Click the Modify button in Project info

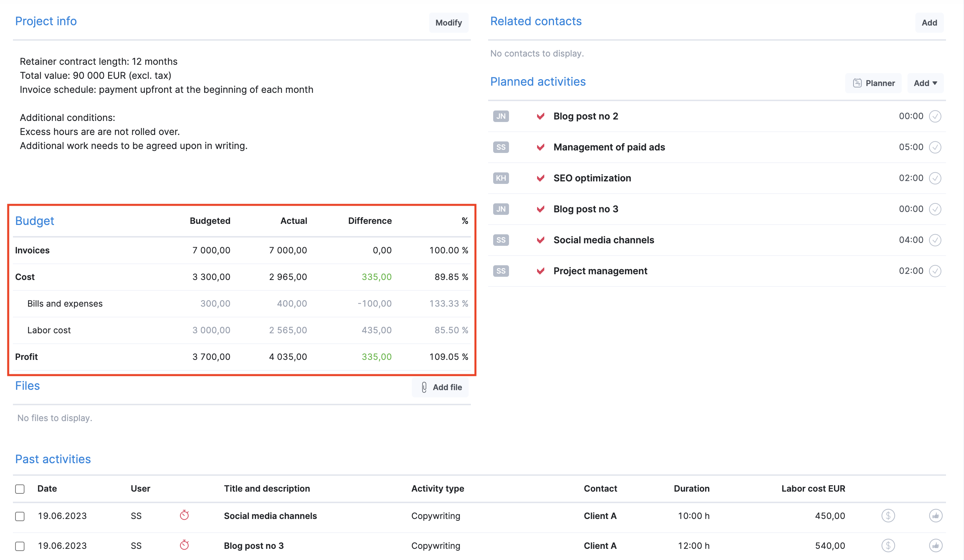448,23
